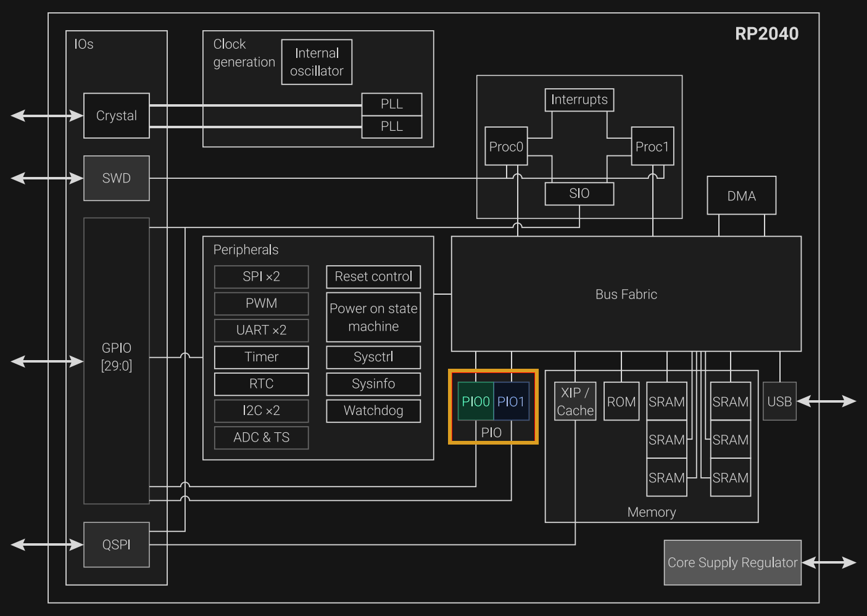The height and width of the screenshot is (616, 867).
Task: Select the Watchdog peripheral
Action: point(373,411)
